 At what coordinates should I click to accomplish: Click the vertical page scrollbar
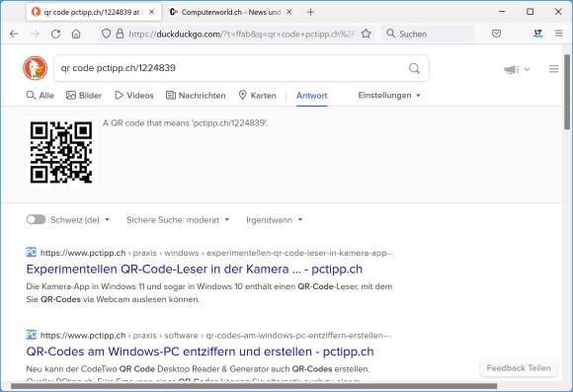(567, 91)
